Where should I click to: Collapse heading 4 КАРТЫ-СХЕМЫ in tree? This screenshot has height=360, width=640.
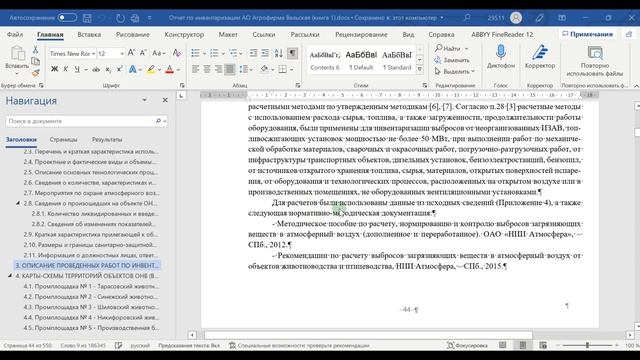10,276
